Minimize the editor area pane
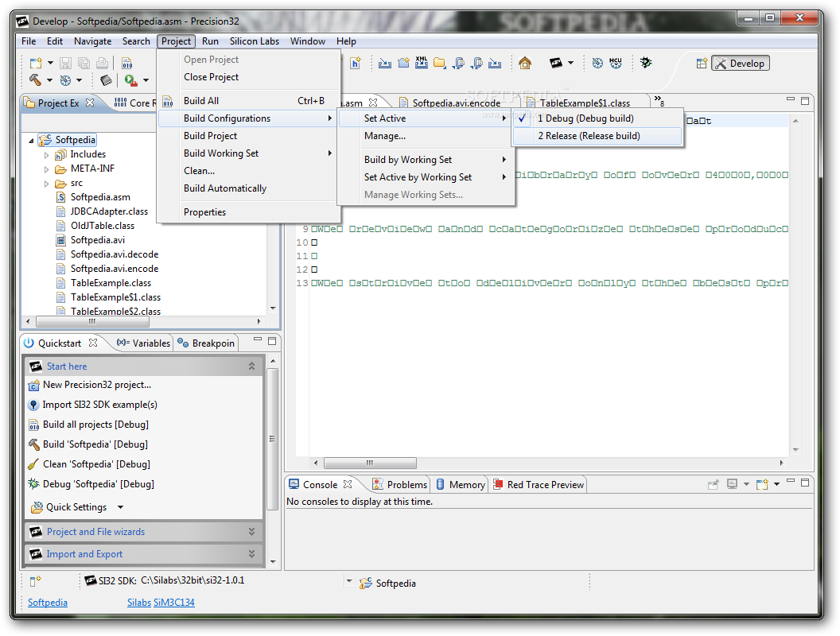This screenshot has height=636, width=840. click(x=791, y=99)
